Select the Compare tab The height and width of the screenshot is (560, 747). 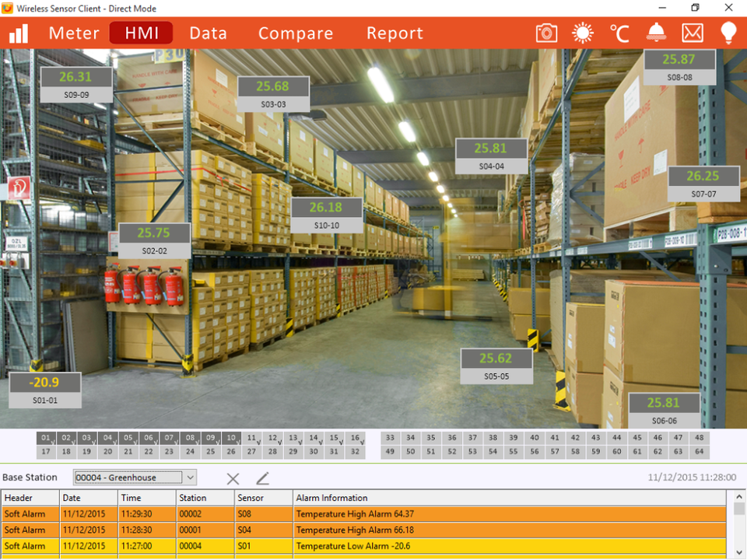pyautogui.click(x=296, y=33)
